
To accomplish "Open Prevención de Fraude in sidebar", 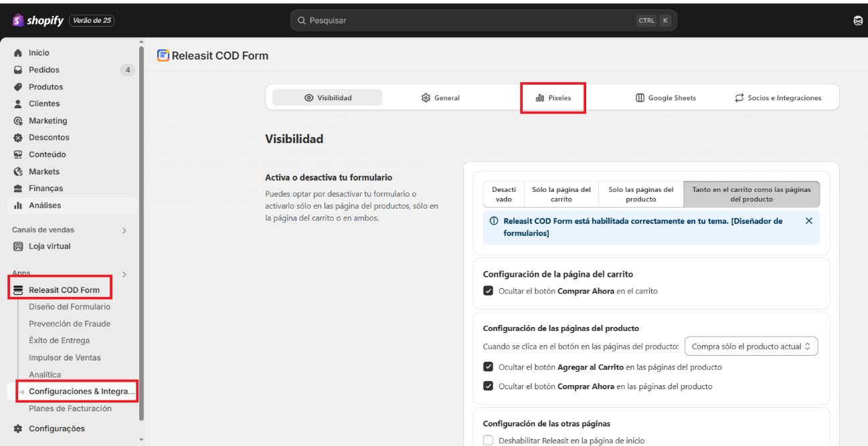I will tap(70, 324).
